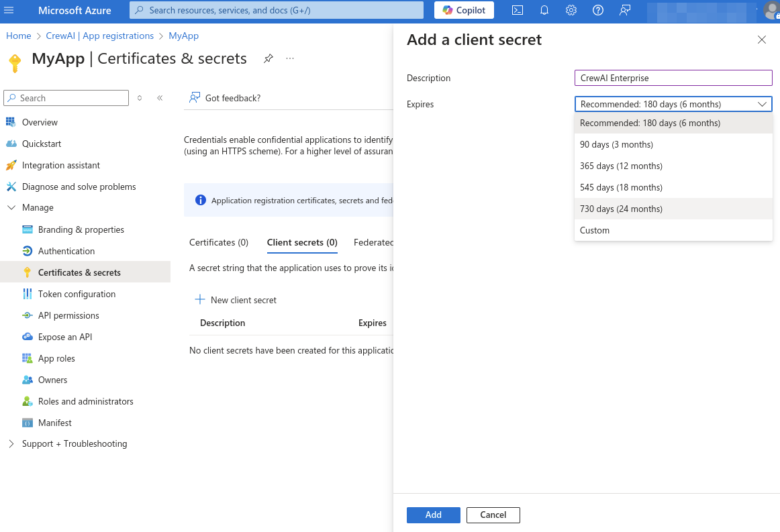This screenshot has width=780, height=532.
Task: Click the ellipsis next to the pin icon
Action: point(289,58)
